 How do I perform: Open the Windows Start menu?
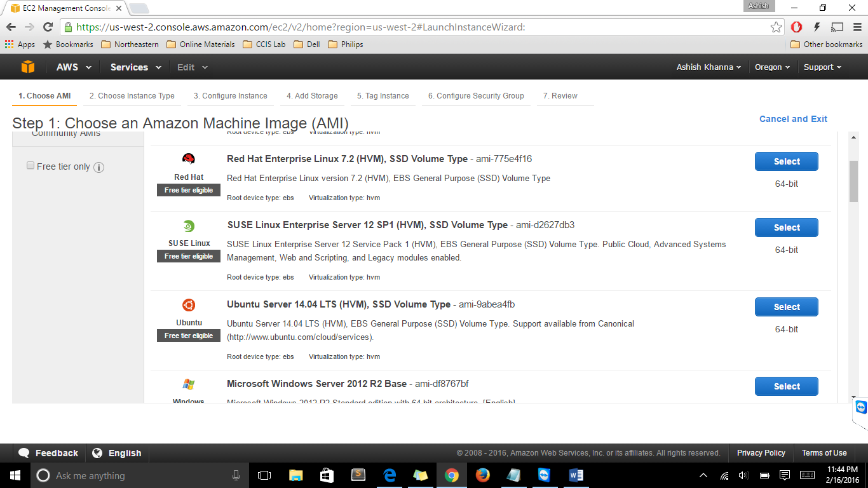15,475
